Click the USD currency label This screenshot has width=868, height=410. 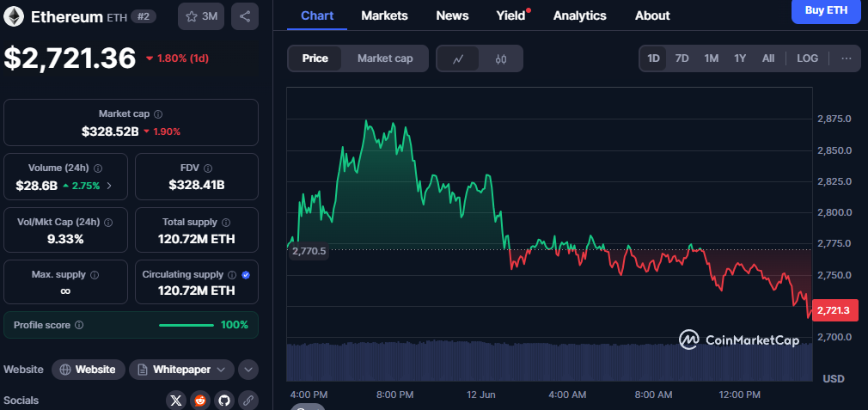[x=834, y=379]
